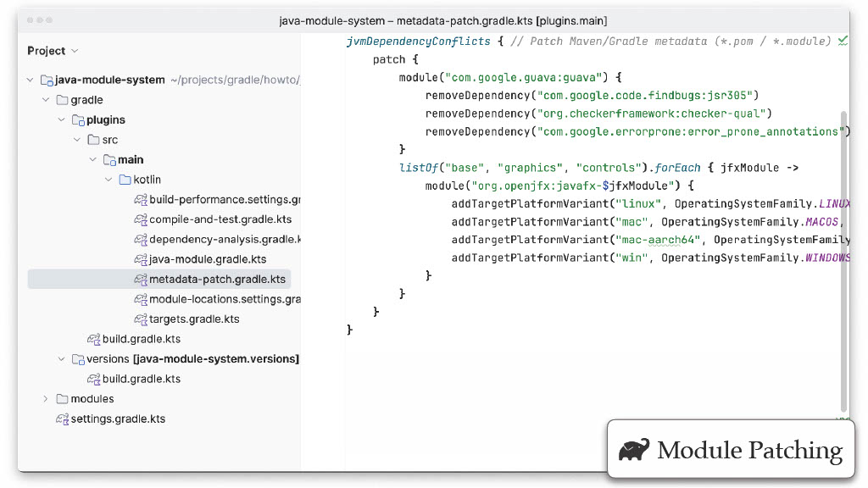
Task: Click the patch block keyword
Action: click(x=388, y=60)
